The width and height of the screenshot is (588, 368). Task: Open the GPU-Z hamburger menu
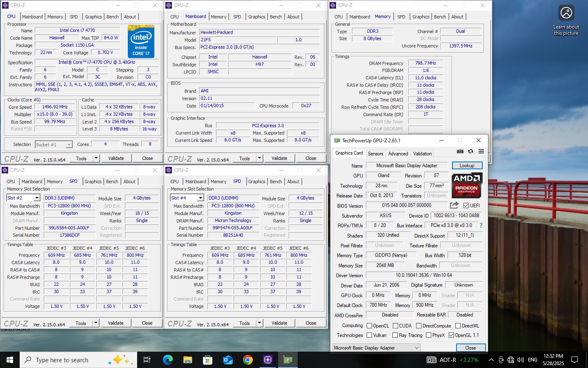[x=481, y=151]
